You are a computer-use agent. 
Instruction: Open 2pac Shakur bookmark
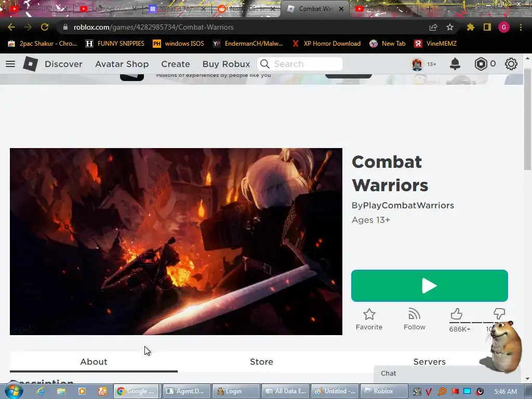coord(43,44)
